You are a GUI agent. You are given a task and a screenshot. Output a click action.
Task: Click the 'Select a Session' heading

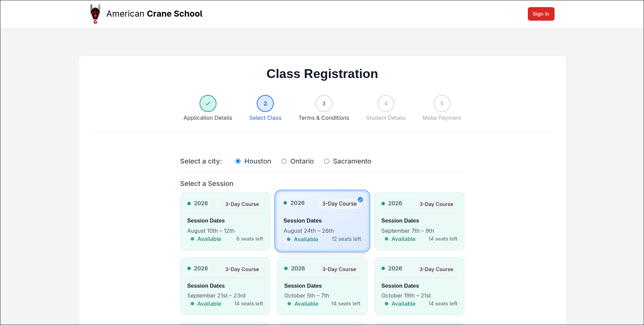[207, 184]
